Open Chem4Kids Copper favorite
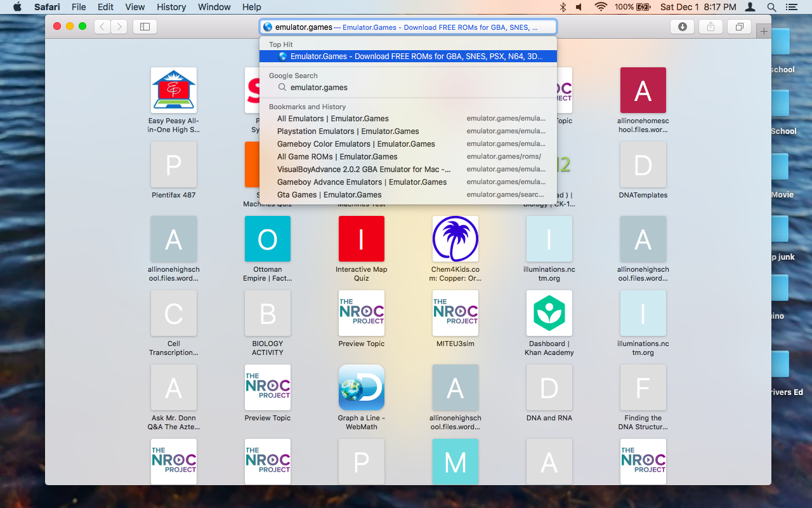812x508 pixels. pyautogui.click(x=455, y=239)
